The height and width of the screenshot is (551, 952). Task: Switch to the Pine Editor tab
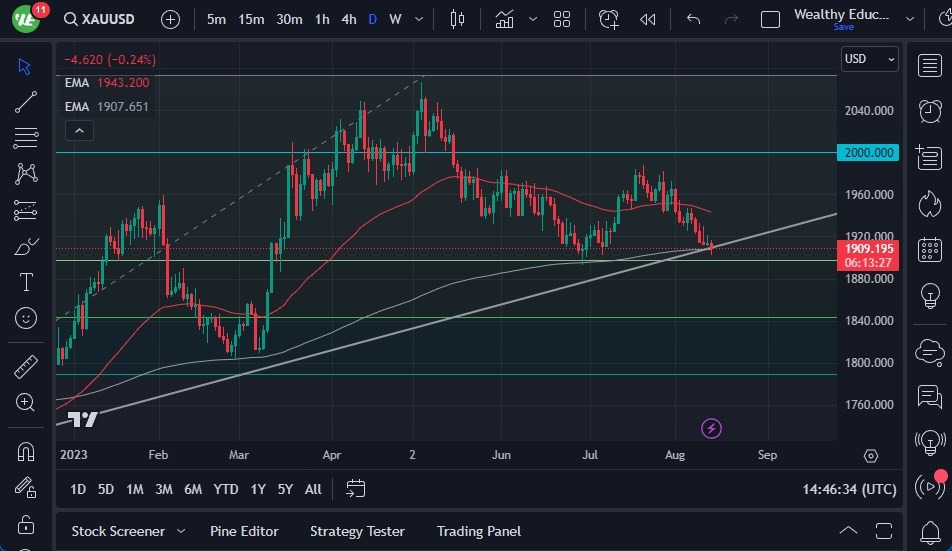[244, 531]
